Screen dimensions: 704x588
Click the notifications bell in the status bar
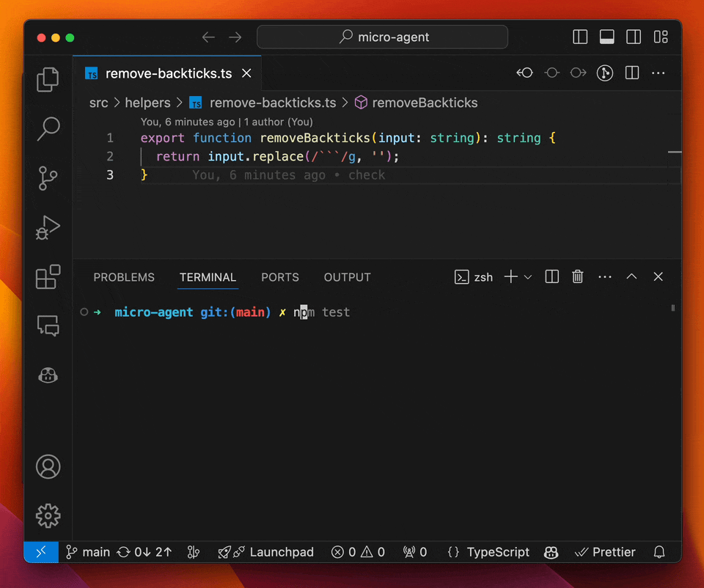[x=659, y=552]
